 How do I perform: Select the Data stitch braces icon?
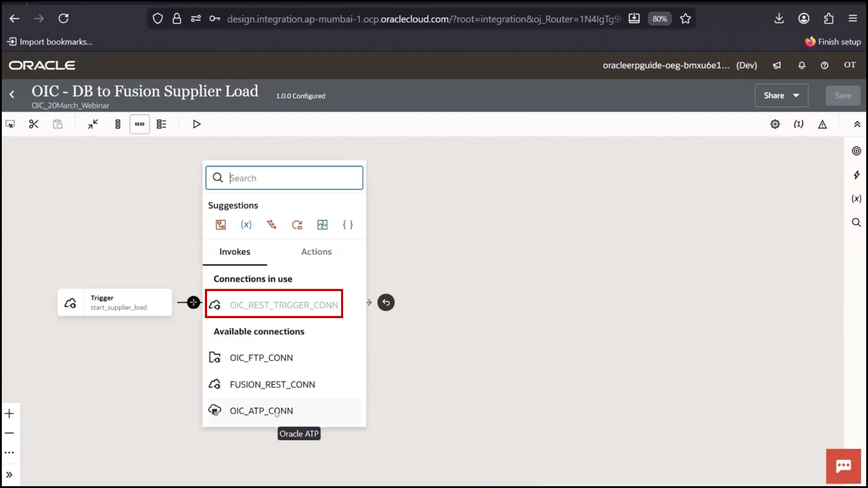348,225
